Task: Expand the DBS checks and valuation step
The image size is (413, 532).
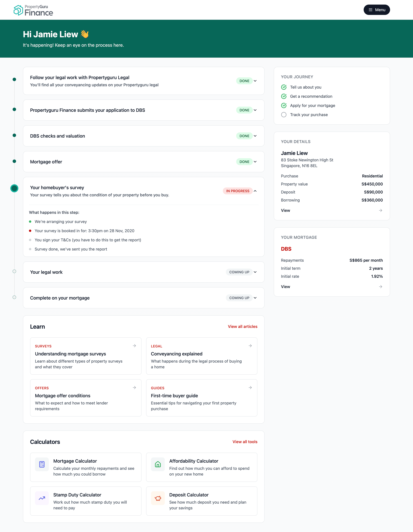Action: click(255, 136)
